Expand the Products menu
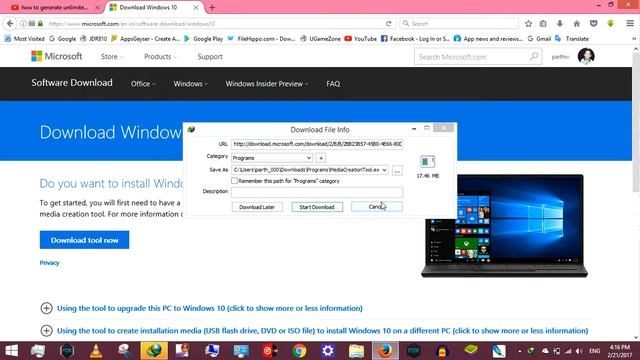The width and height of the screenshot is (640, 360). click(160, 57)
